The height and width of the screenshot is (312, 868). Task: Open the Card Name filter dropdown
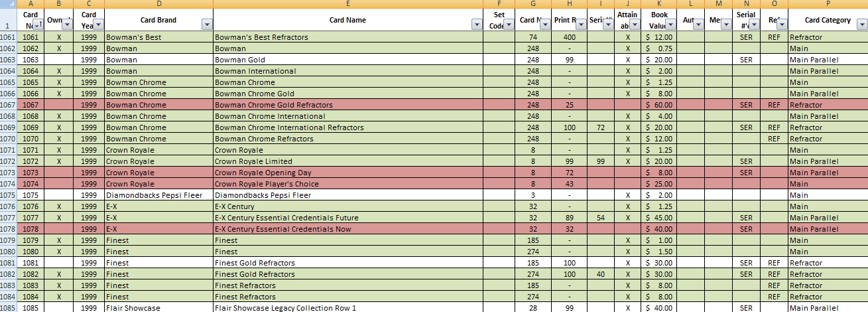[x=476, y=25]
